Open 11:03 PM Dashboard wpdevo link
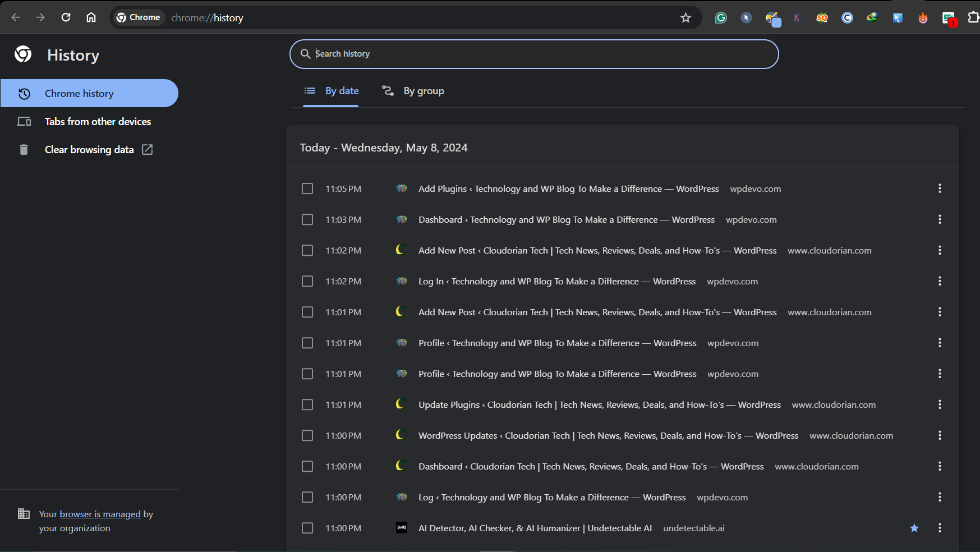The height and width of the screenshot is (552, 980). click(x=567, y=219)
